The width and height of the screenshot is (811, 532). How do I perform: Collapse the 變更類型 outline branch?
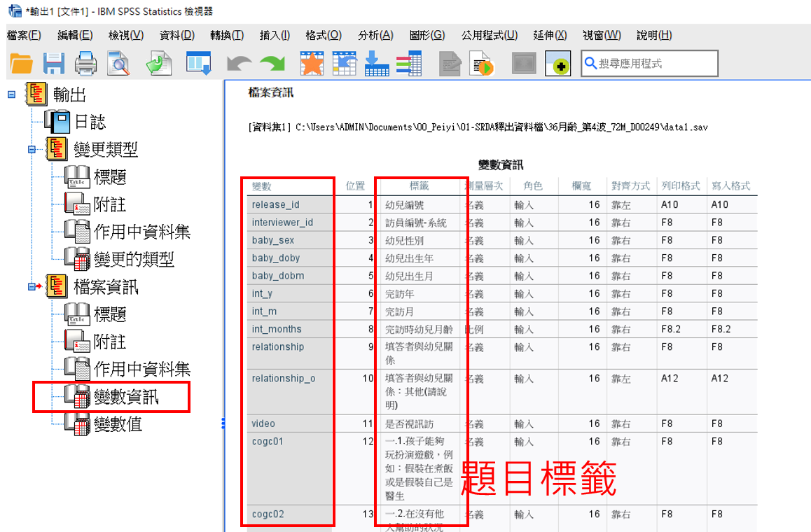click(x=32, y=149)
